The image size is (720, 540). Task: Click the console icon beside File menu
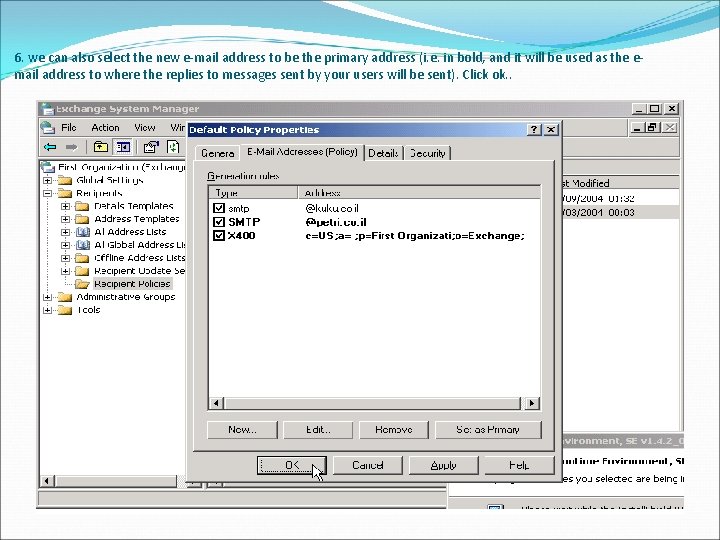(47, 128)
